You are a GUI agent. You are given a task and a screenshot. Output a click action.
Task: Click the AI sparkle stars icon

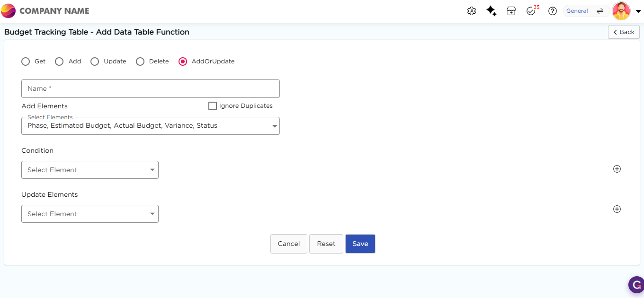492,11
